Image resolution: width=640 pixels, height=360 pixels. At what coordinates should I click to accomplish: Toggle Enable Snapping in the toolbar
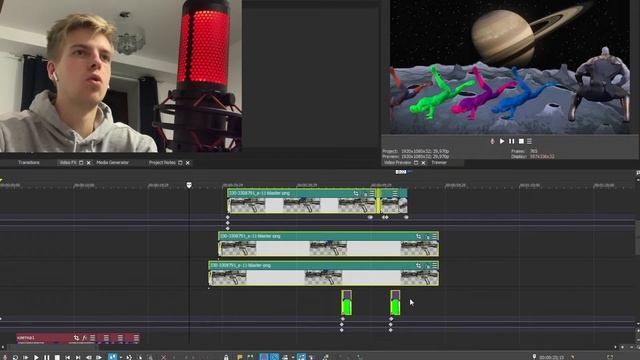(264, 357)
